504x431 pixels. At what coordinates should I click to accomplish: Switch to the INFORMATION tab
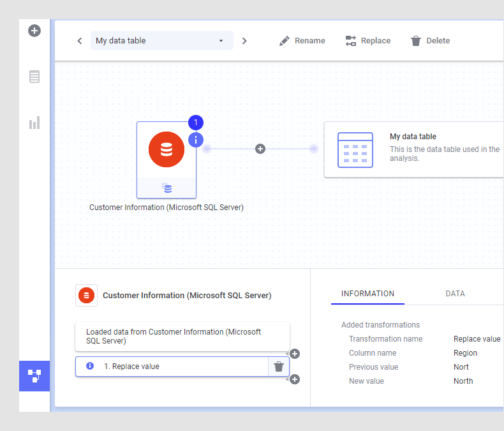click(x=367, y=294)
